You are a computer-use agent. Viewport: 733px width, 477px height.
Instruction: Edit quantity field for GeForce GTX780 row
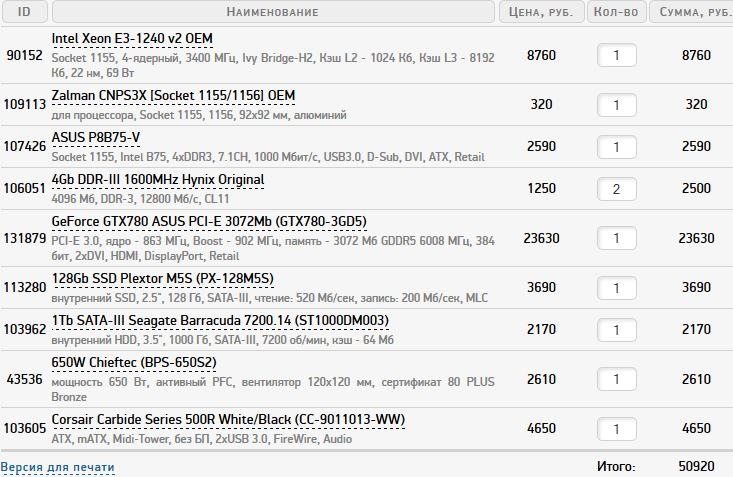click(x=616, y=238)
